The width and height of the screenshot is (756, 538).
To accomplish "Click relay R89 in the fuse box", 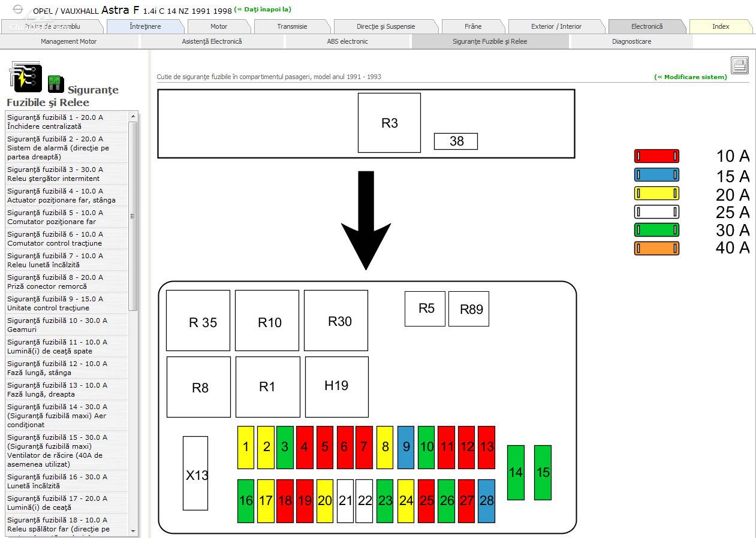I will tap(469, 309).
